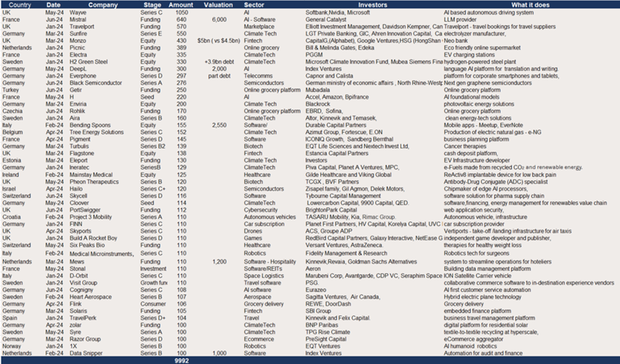Select the Stage column header

pos(153,5)
